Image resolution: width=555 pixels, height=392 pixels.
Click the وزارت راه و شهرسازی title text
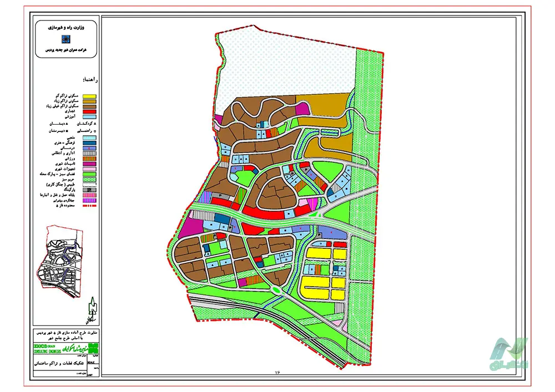coord(66,26)
